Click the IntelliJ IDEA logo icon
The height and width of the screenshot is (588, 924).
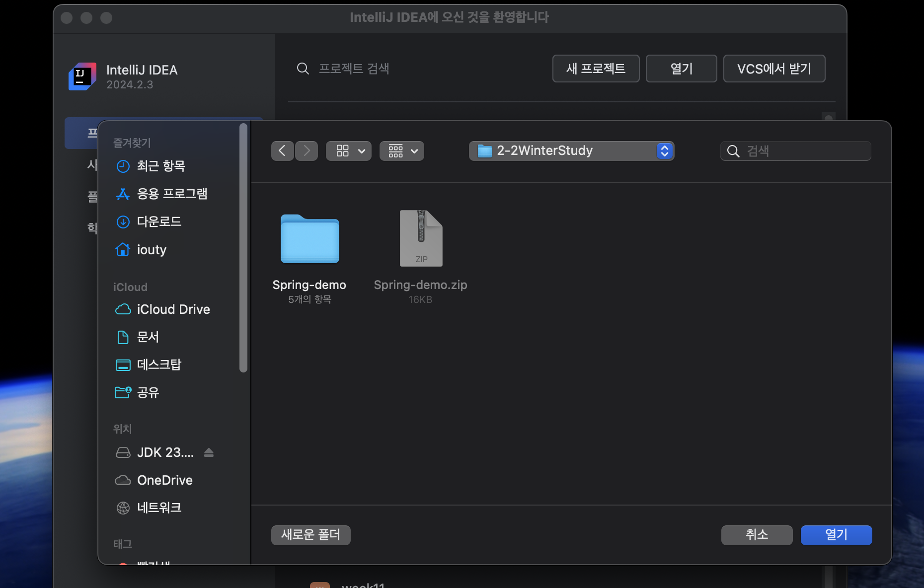[82, 76]
